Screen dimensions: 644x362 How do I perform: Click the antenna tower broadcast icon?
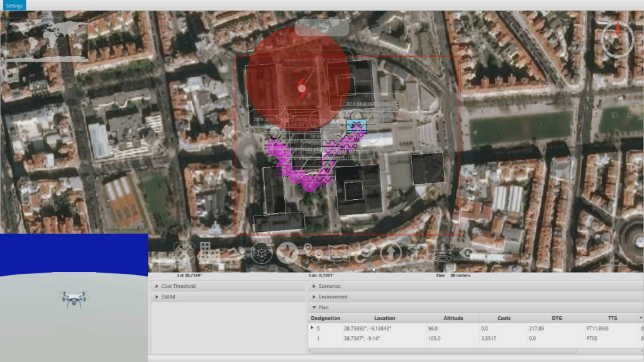(493, 253)
